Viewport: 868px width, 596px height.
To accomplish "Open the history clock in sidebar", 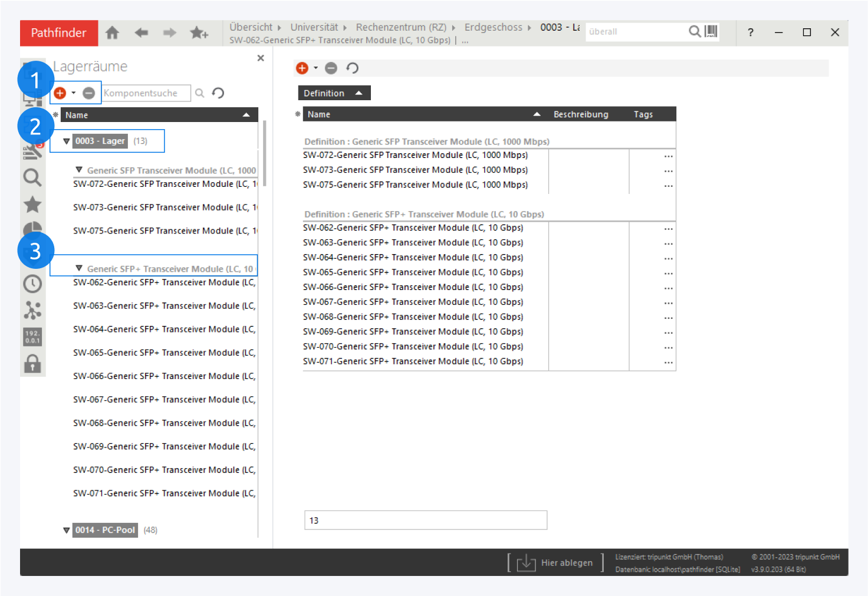I will tap(32, 284).
